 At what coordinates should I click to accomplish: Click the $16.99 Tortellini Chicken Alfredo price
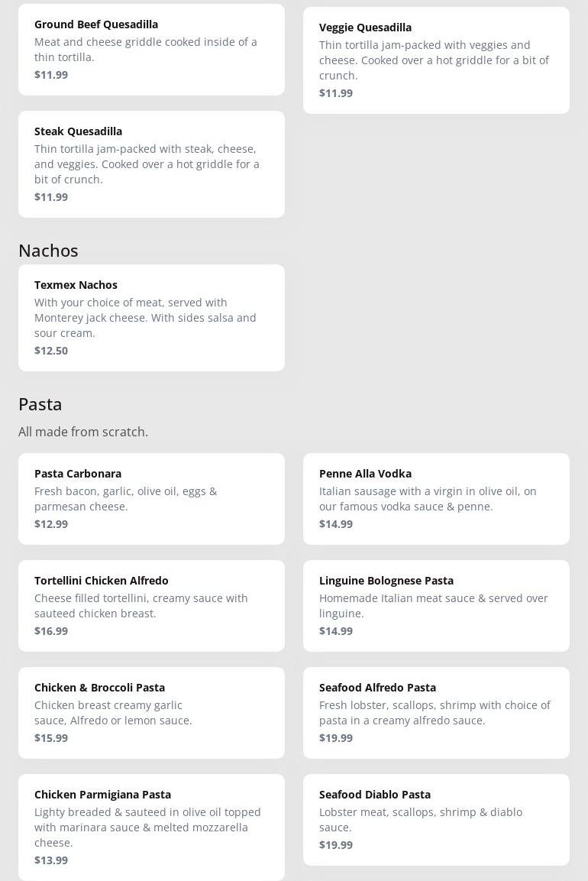click(51, 631)
